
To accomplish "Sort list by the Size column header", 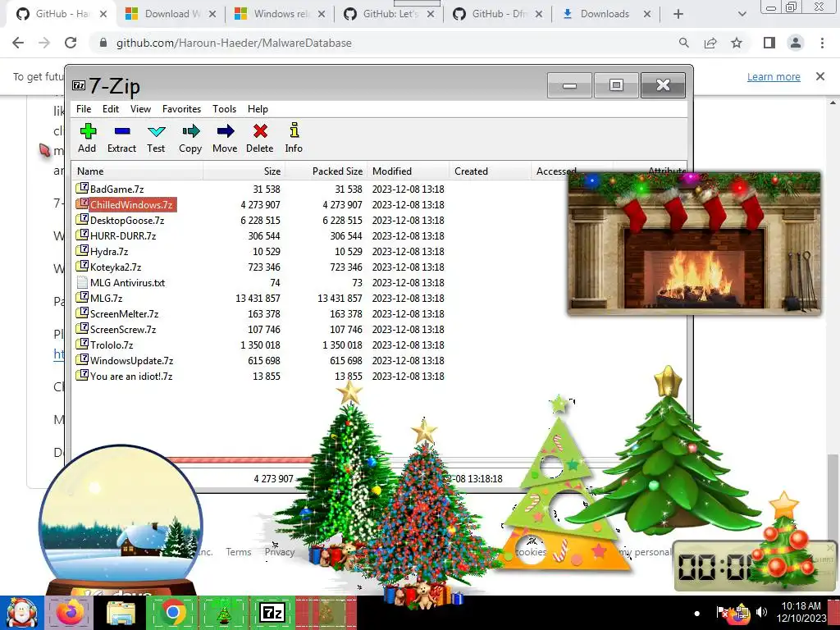I will pyautogui.click(x=244, y=171).
